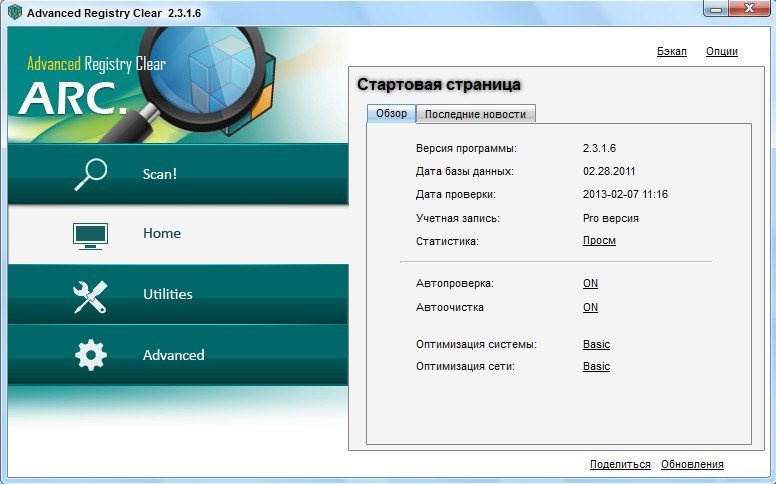Screen dimensions: 776x484
Task: Open the Бэкап link
Action: coord(672,51)
